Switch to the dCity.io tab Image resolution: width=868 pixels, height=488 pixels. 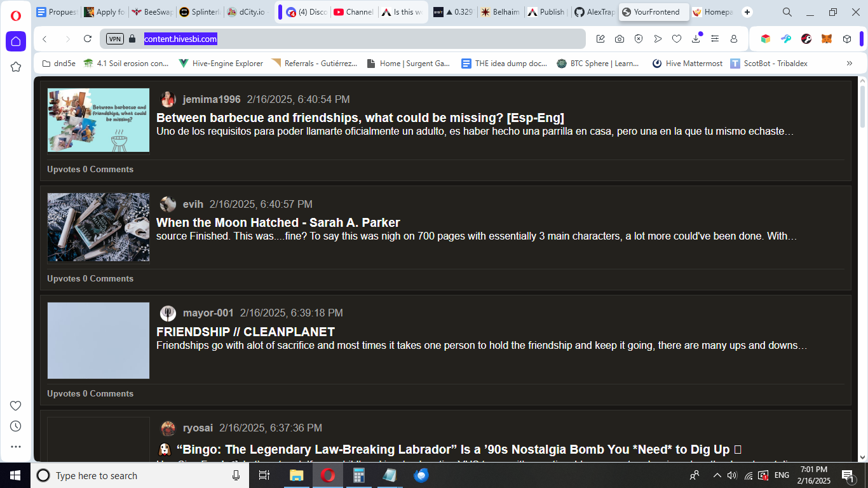tap(247, 12)
